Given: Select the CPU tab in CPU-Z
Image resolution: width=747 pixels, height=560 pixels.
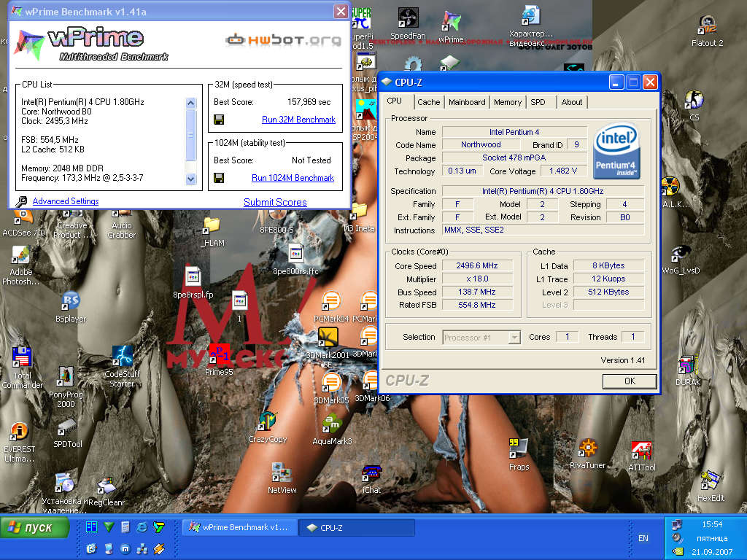Looking at the screenshot, I should point(395,101).
